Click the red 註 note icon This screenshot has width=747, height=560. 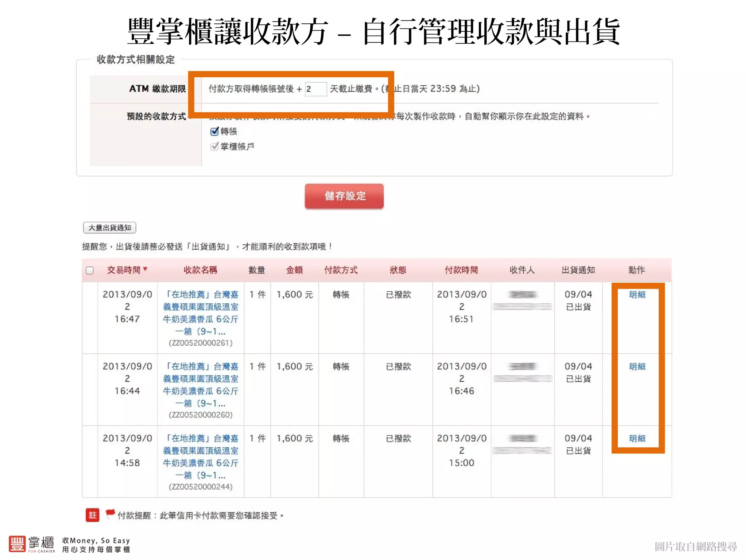92,515
